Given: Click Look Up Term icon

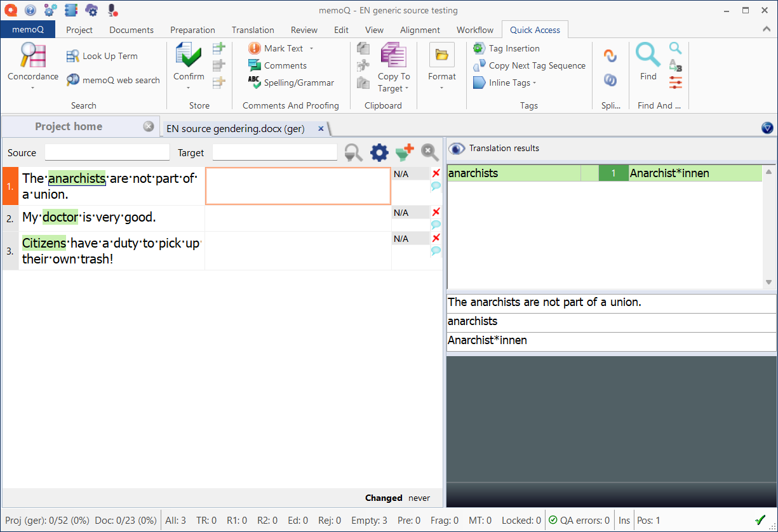Looking at the screenshot, I should tap(72, 56).
